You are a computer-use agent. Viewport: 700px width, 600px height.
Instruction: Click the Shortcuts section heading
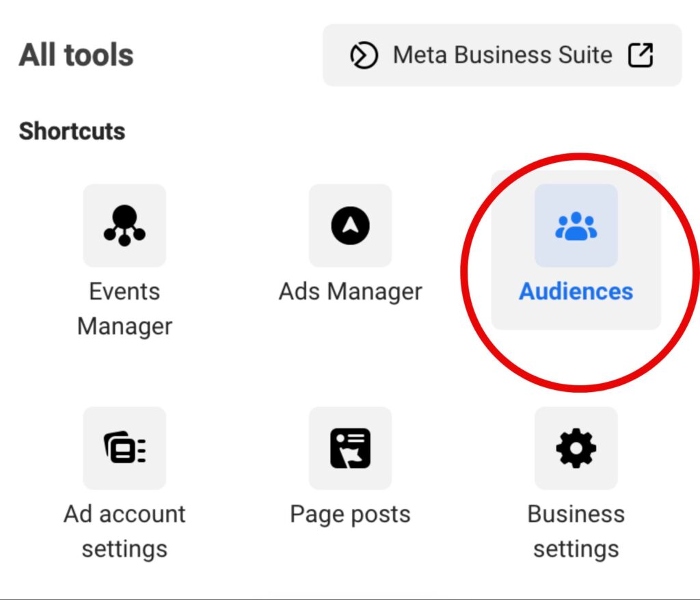pyautogui.click(x=72, y=131)
